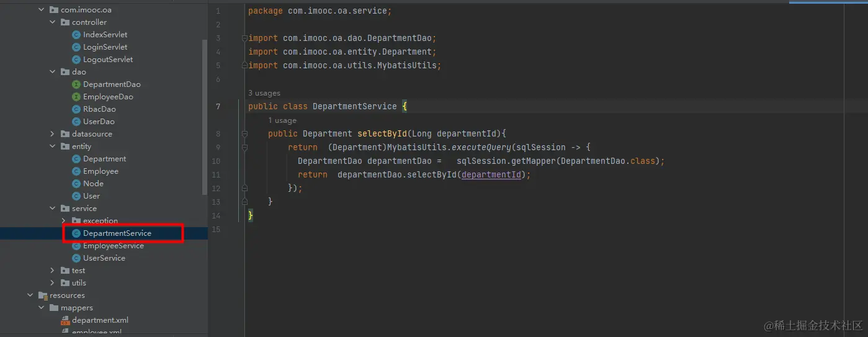Click line number 7 in the gutter
Viewport: 868px width, 337px height.
point(218,107)
